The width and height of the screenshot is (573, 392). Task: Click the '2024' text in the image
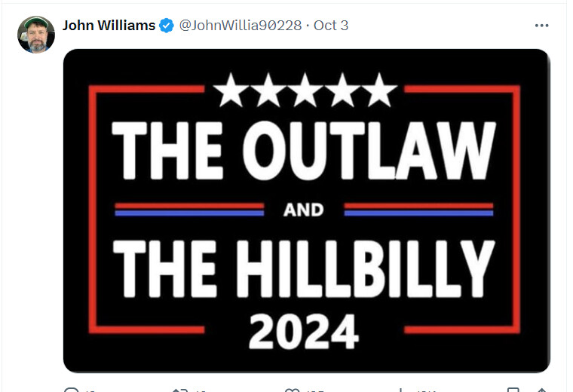click(304, 332)
